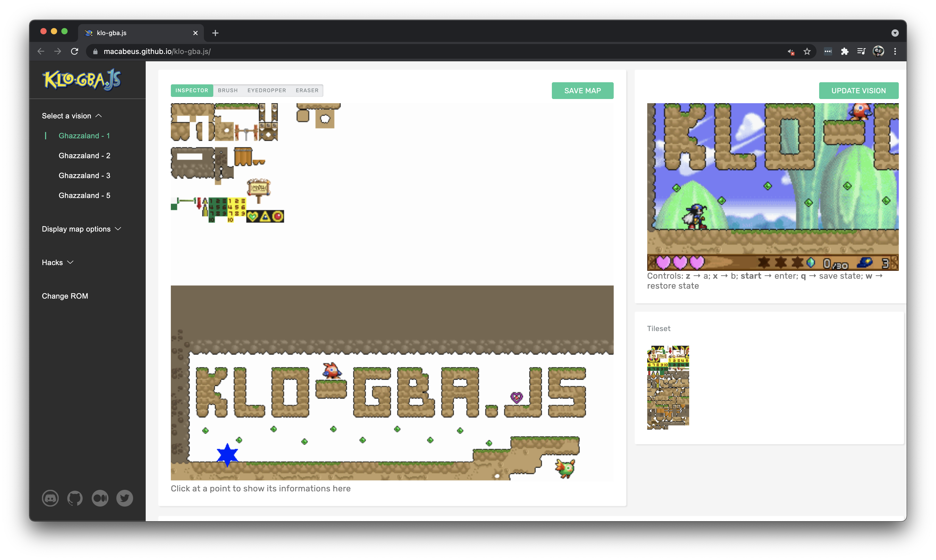936x560 pixels.
Task: Expand Display map options
Action: (81, 229)
